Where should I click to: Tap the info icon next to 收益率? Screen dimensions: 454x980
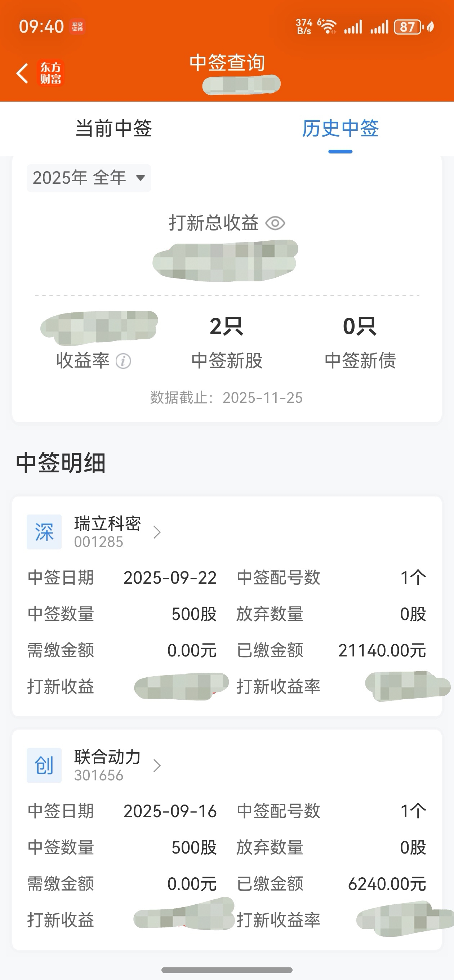click(123, 361)
